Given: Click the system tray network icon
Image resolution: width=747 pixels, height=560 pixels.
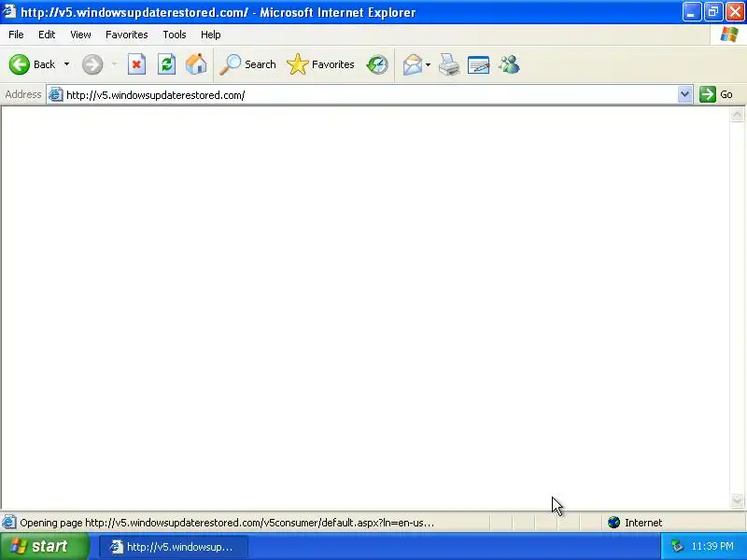Looking at the screenshot, I should click(x=677, y=546).
